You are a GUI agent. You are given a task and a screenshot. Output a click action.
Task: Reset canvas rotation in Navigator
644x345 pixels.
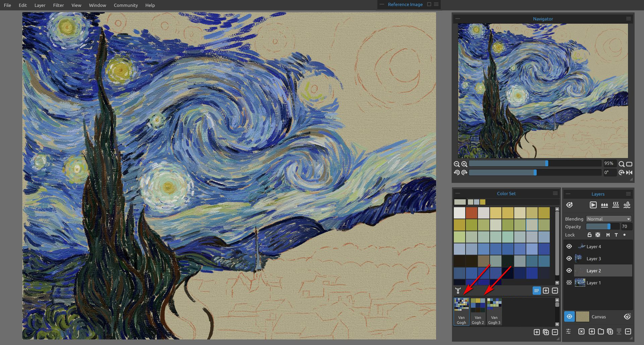tap(622, 172)
